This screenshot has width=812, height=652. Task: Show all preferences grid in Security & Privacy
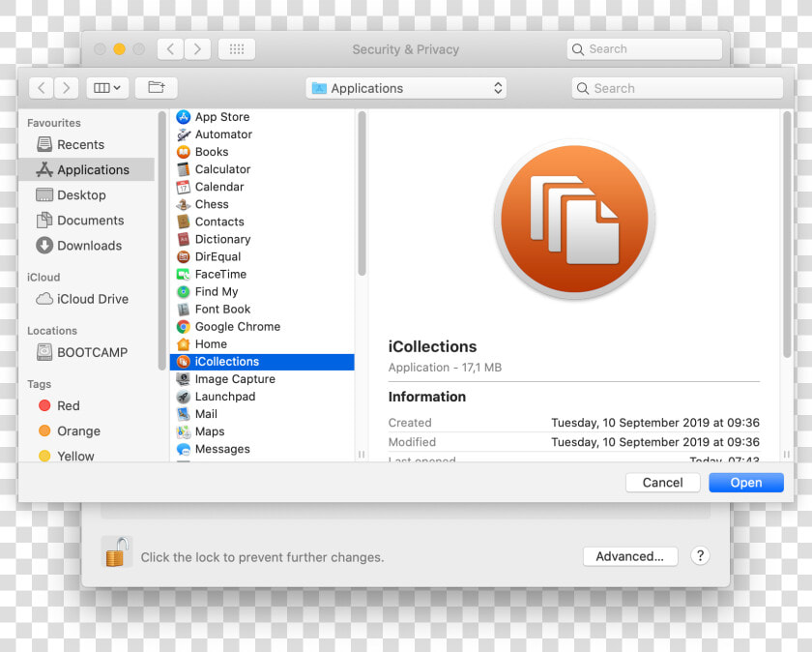pyautogui.click(x=237, y=49)
